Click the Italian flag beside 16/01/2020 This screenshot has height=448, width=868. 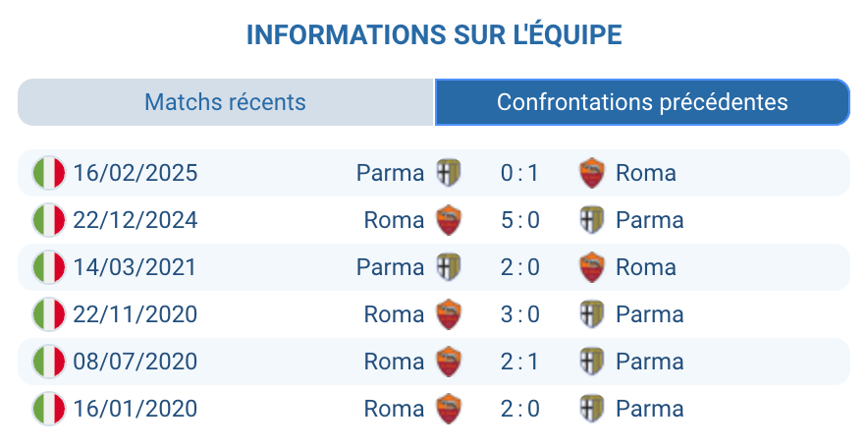[x=48, y=409]
